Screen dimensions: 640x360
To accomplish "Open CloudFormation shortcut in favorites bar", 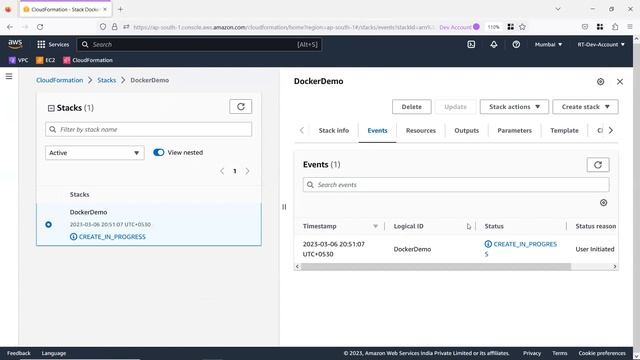I will click(88, 60).
